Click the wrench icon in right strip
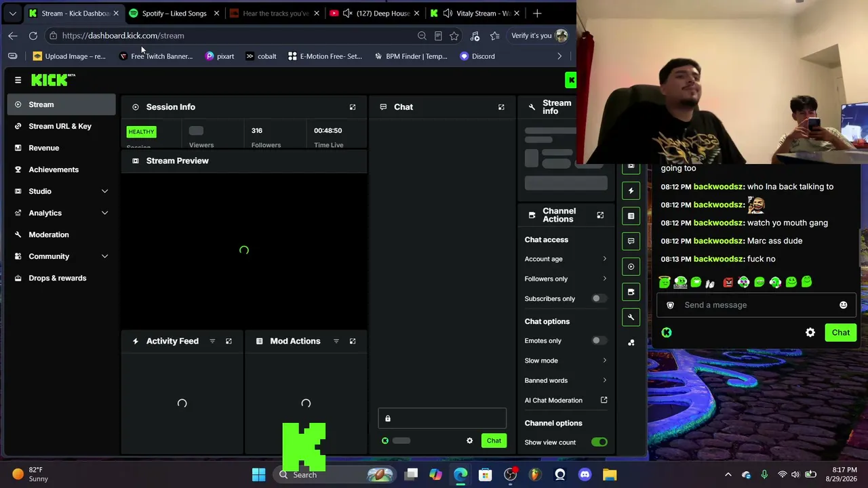 coord(631,317)
